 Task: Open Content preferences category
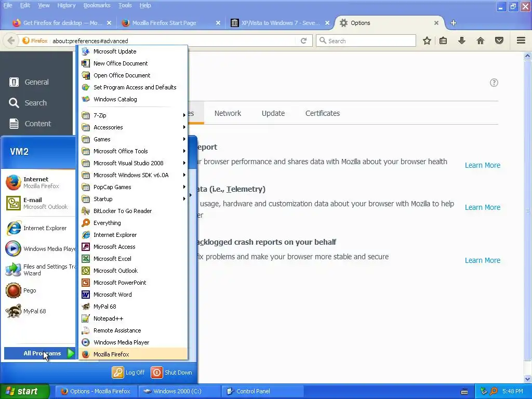click(x=36, y=124)
